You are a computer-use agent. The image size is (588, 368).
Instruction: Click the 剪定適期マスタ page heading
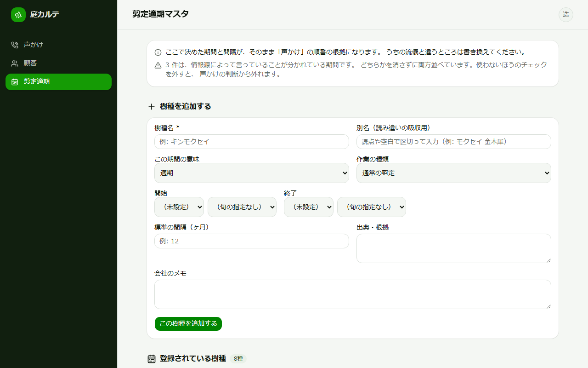(160, 14)
